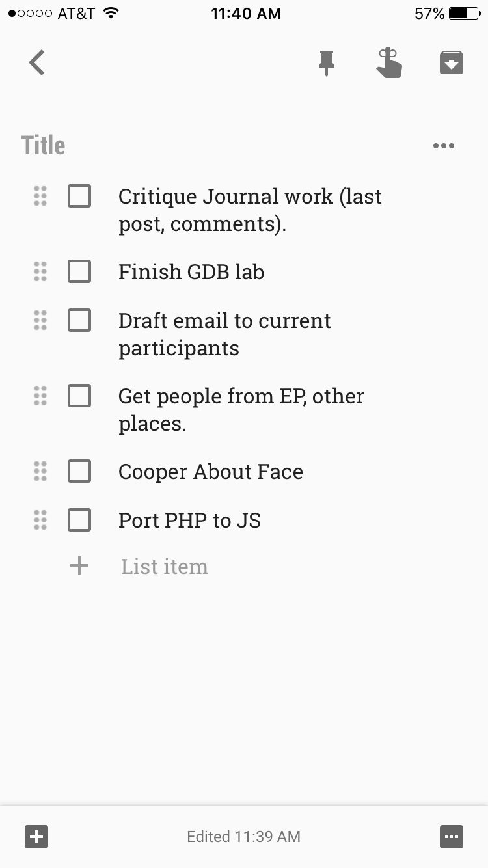Pin this note with the pushpin icon

click(x=327, y=63)
